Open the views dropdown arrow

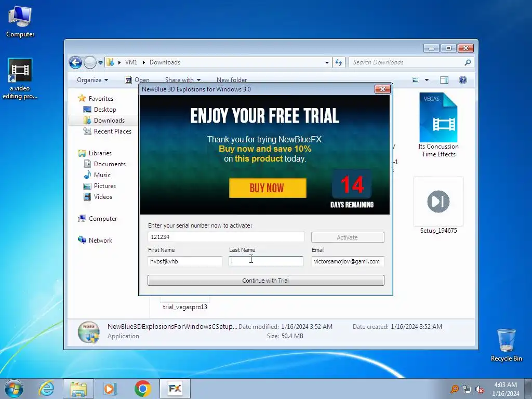(427, 80)
